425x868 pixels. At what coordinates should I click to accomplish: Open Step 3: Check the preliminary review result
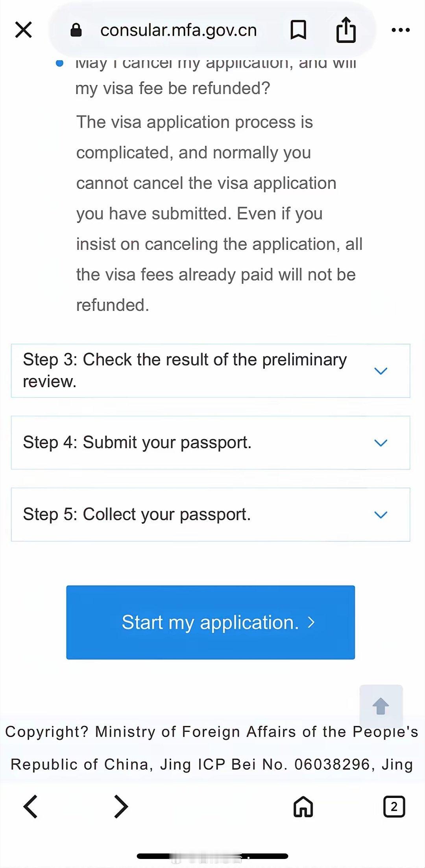[x=185, y=370]
